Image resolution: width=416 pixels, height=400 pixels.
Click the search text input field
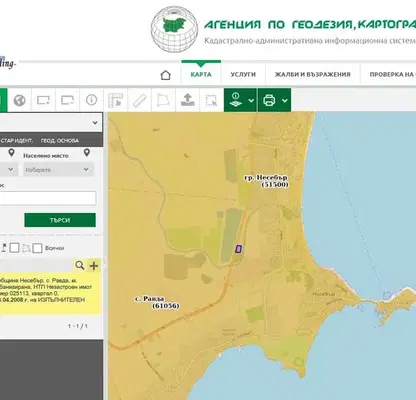pos(48,198)
